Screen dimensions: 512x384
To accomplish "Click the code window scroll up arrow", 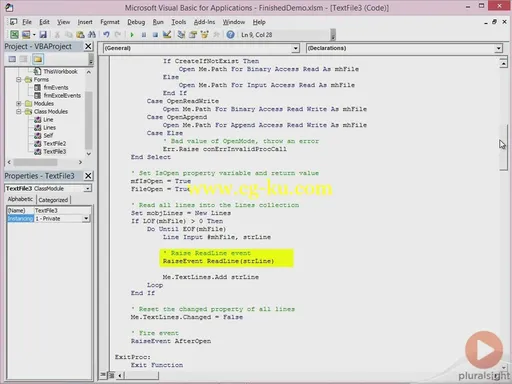I will coord(503,63).
